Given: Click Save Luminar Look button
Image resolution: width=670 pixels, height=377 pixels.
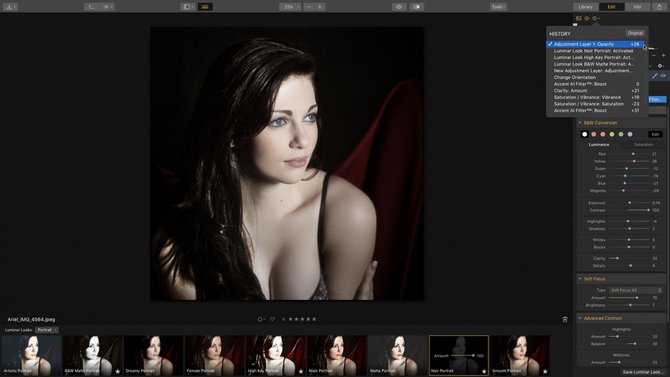Looking at the screenshot, I should pos(641,372).
